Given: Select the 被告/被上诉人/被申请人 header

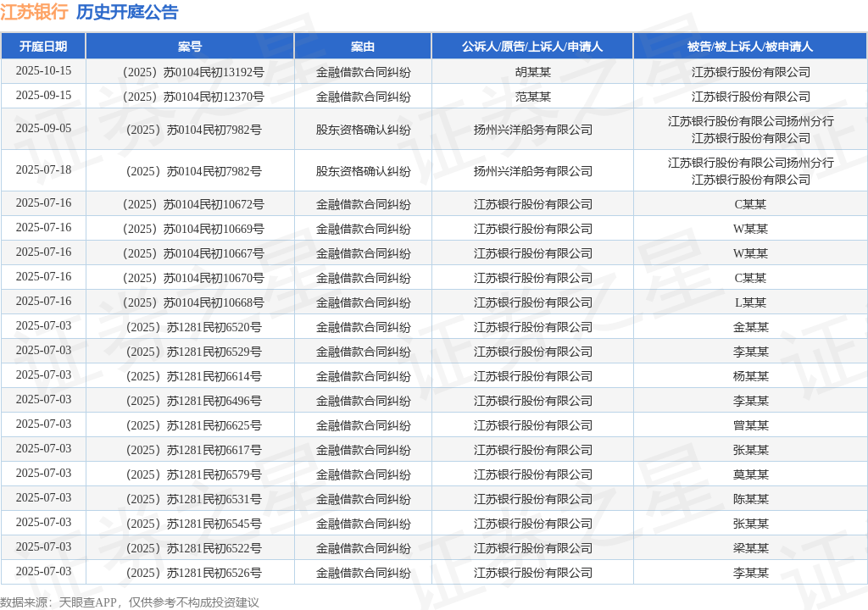Looking at the screenshot, I should (750, 47).
